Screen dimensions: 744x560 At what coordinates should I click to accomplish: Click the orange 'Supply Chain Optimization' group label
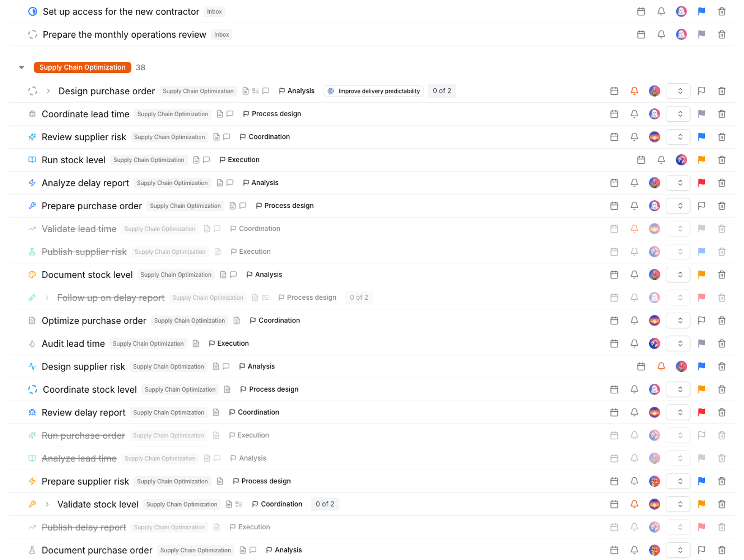click(x=82, y=67)
